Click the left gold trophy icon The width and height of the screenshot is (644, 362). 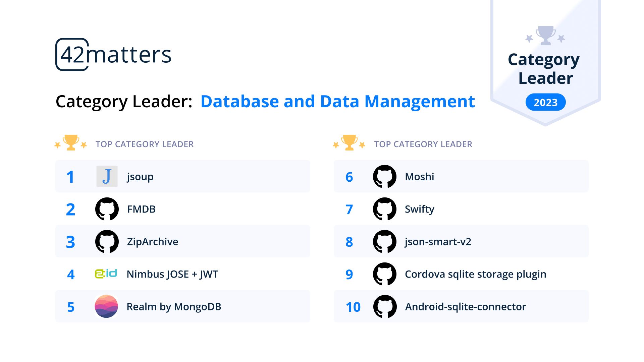pyautogui.click(x=71, y=143)
